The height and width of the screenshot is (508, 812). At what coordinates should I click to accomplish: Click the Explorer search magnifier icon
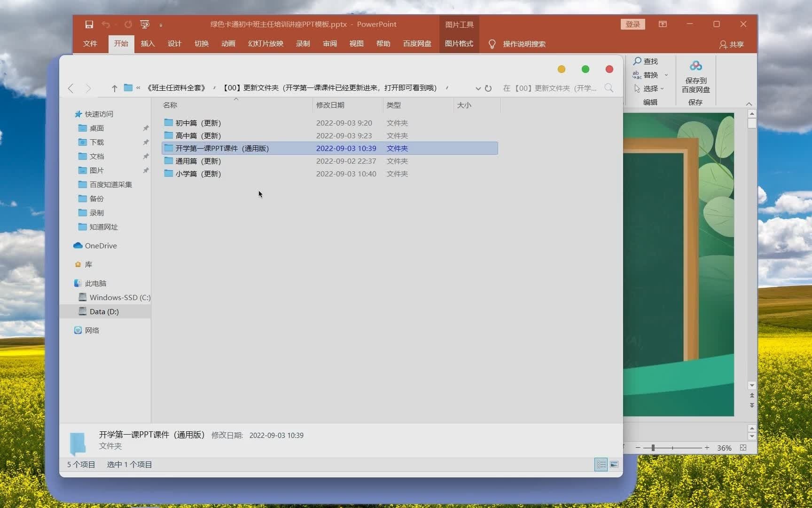pos(609,88)
